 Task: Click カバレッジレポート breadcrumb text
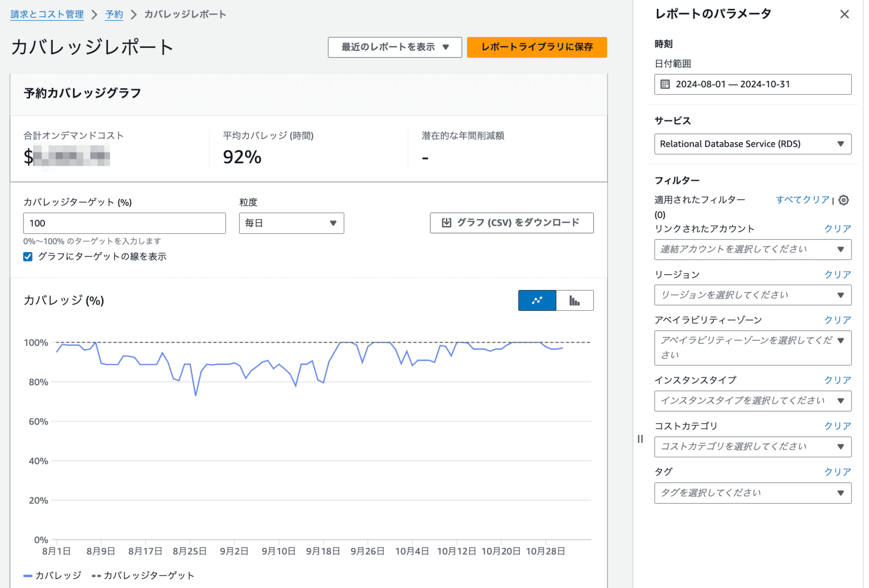185,14
